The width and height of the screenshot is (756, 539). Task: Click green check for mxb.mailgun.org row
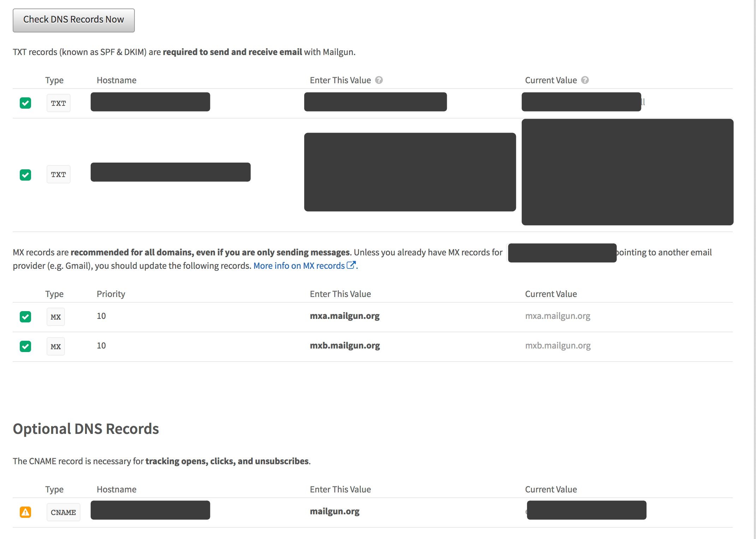click(25, 346)
